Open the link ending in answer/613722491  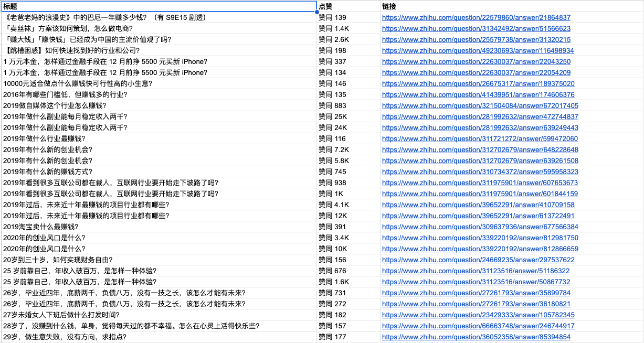pos(478,216)
